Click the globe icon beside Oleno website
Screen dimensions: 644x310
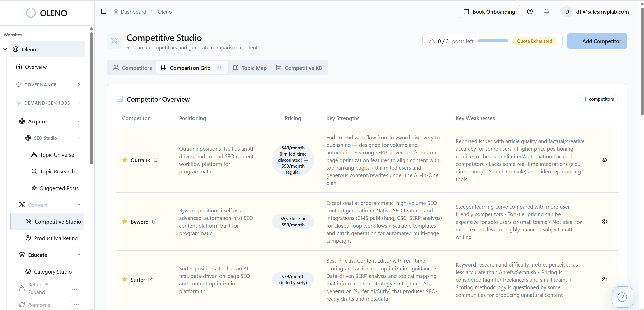click(x=16, y=49)
